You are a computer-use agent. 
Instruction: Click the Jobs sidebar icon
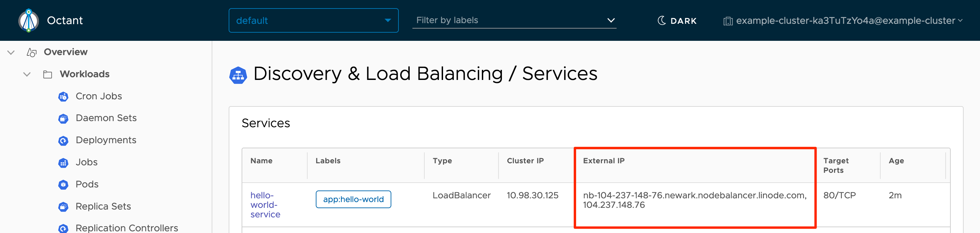[x=63, y=163]
